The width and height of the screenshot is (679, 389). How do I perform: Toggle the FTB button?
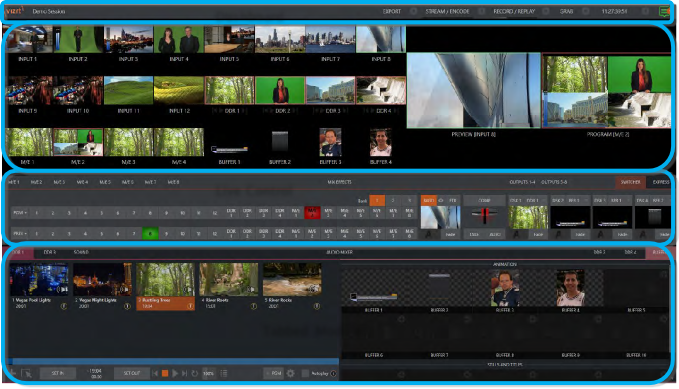453,201
